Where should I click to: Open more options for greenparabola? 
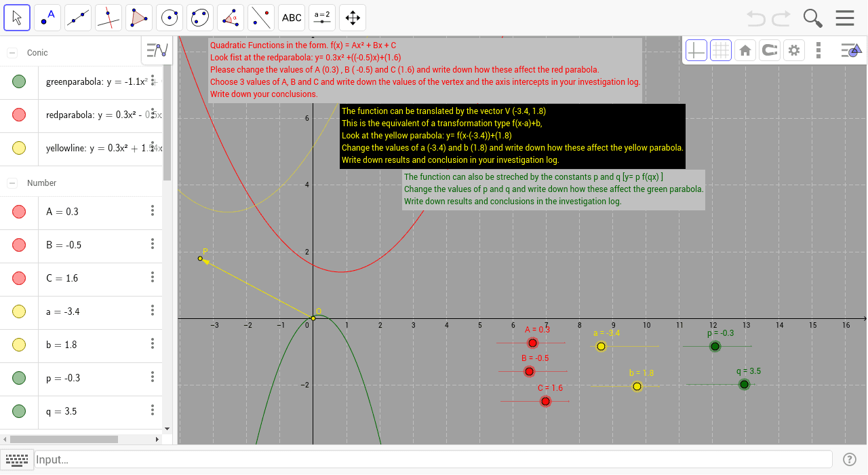[153, 79]
